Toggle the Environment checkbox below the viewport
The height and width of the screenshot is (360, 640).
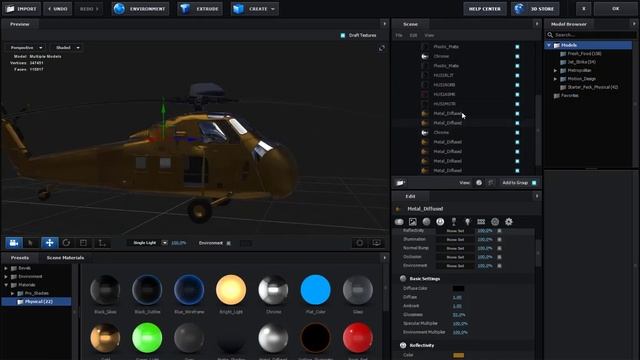click(229, 243)
